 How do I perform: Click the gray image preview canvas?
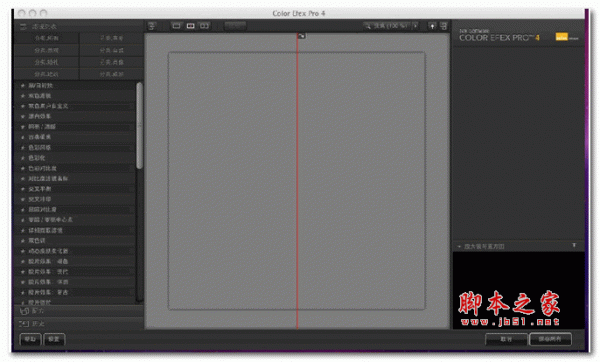pyautogui.click(x=297, y=181)
